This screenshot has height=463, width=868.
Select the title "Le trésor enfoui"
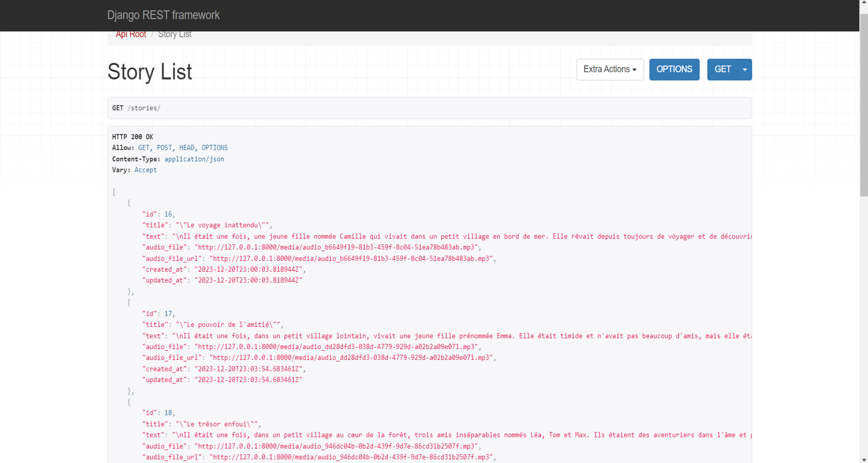(217, 424)
